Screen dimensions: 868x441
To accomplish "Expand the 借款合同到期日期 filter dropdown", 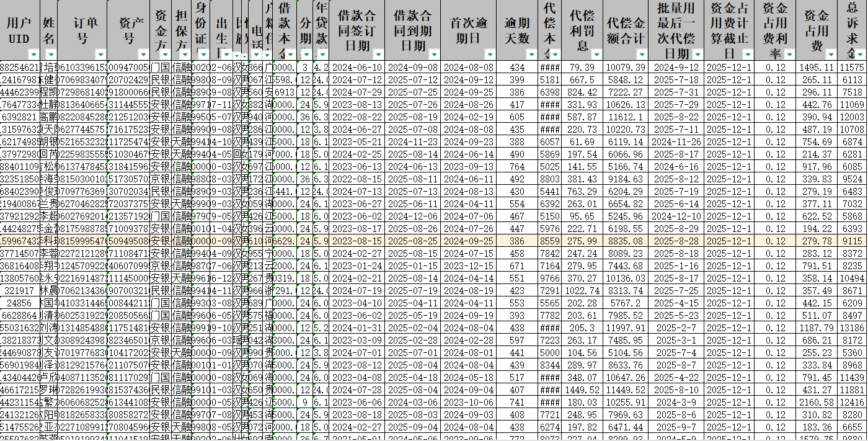I will (434, 54).
